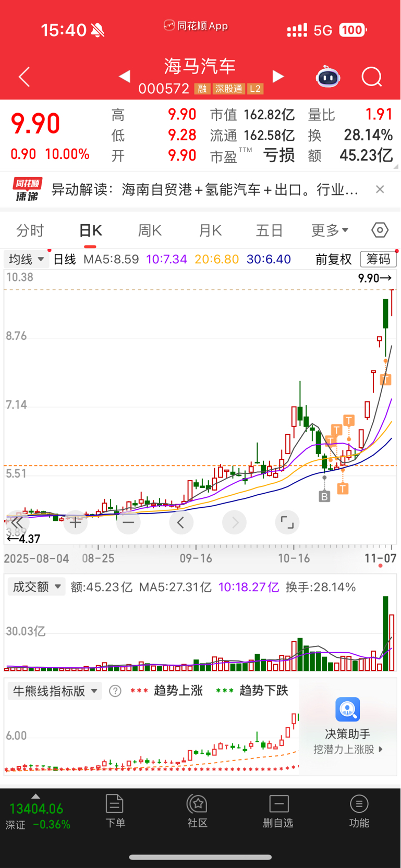Read the 异动解读 news headline
The width and height of the screenshot is (401, 868).
click(204, 189)
